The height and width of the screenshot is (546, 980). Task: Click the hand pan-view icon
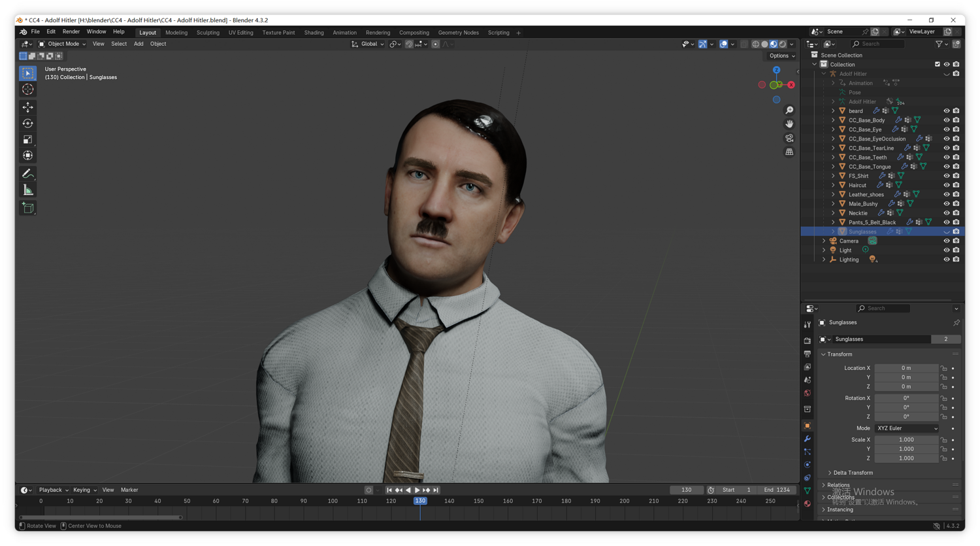coord(789,124)
